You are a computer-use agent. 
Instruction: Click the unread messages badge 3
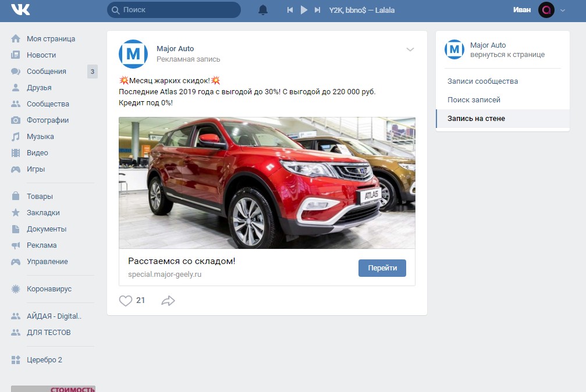click(93, 72)
